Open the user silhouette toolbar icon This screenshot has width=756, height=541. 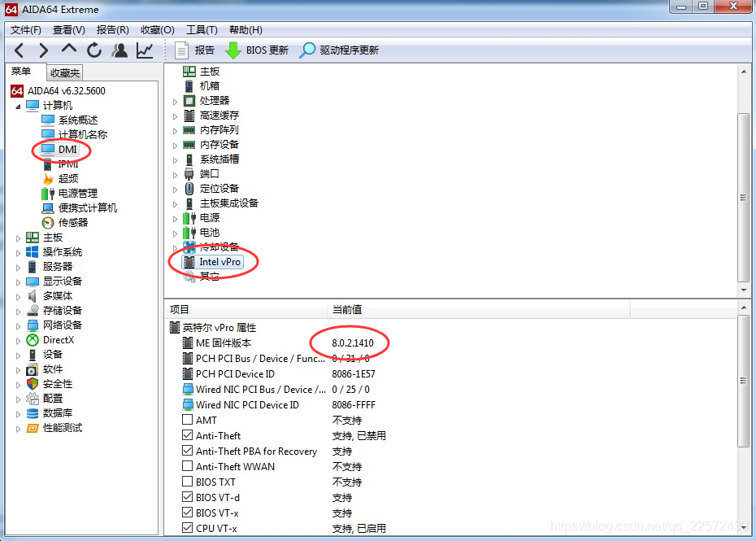[119, 50]
